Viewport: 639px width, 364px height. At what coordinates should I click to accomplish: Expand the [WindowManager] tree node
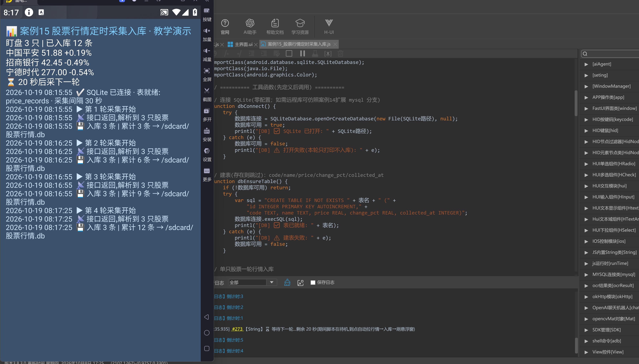point(586,86)
